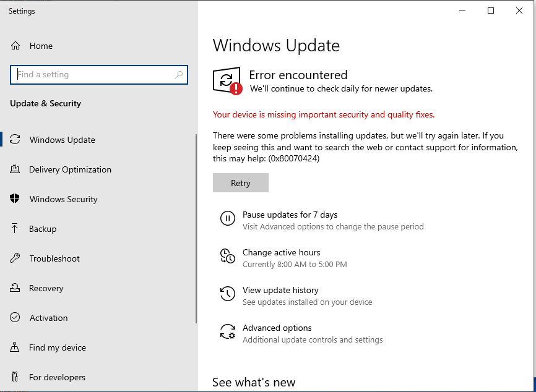The image size is (536, 392).
Task: Open View update history
Action: (280, 290)
